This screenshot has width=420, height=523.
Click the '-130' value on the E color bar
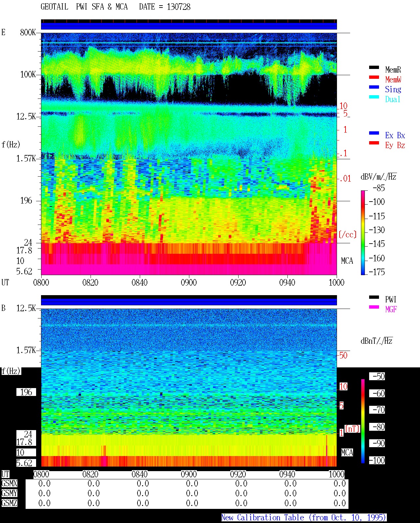(x=377, y=230)
